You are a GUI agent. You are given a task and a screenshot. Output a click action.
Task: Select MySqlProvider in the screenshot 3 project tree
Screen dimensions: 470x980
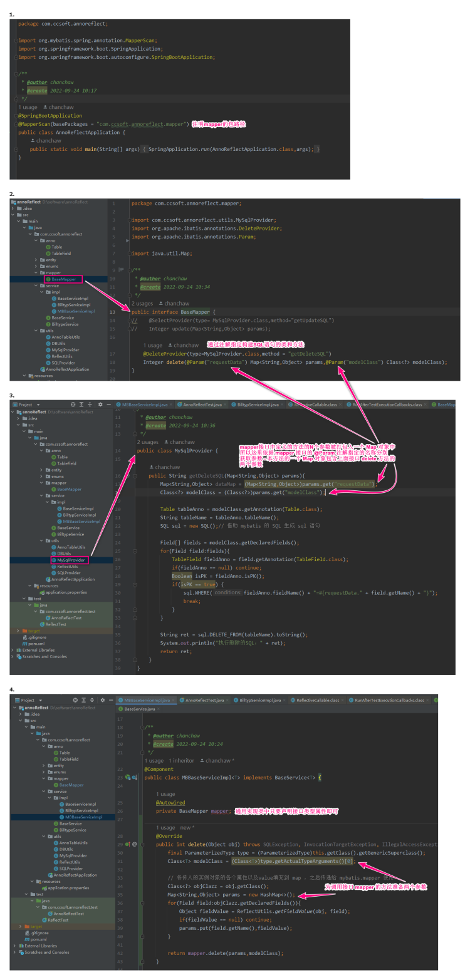pyautogui.click(x=71, y=560)
